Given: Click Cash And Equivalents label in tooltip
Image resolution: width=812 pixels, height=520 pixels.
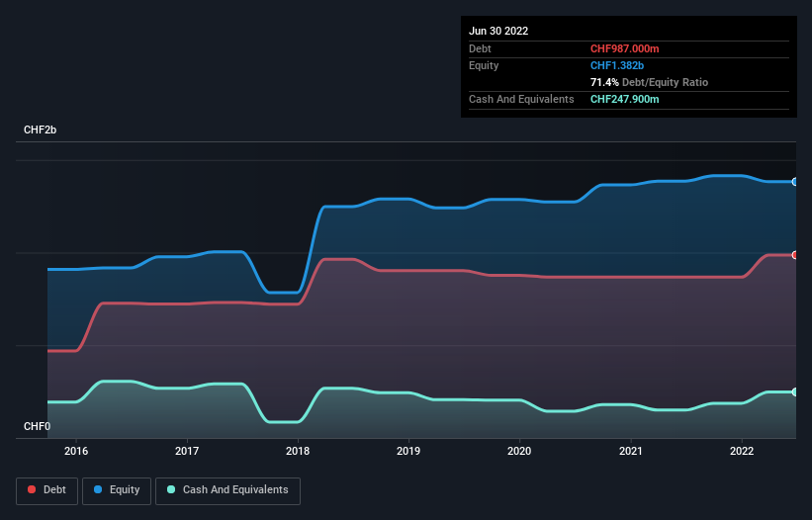Looking at the screenshot, I should (521, 99).
